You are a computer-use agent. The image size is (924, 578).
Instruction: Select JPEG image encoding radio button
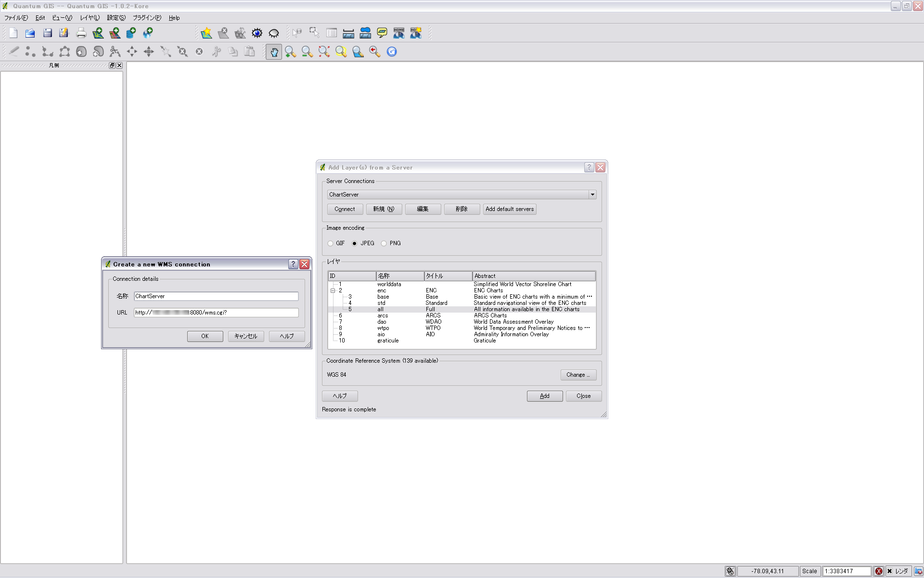[355, 243]
